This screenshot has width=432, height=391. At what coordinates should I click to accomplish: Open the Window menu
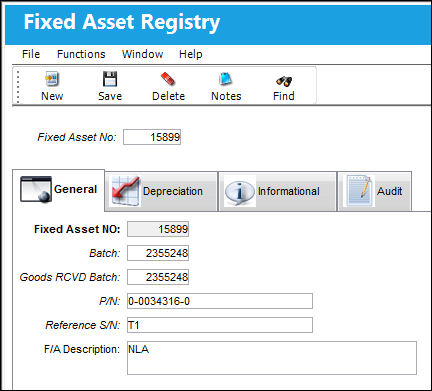(x=142, y=54)
